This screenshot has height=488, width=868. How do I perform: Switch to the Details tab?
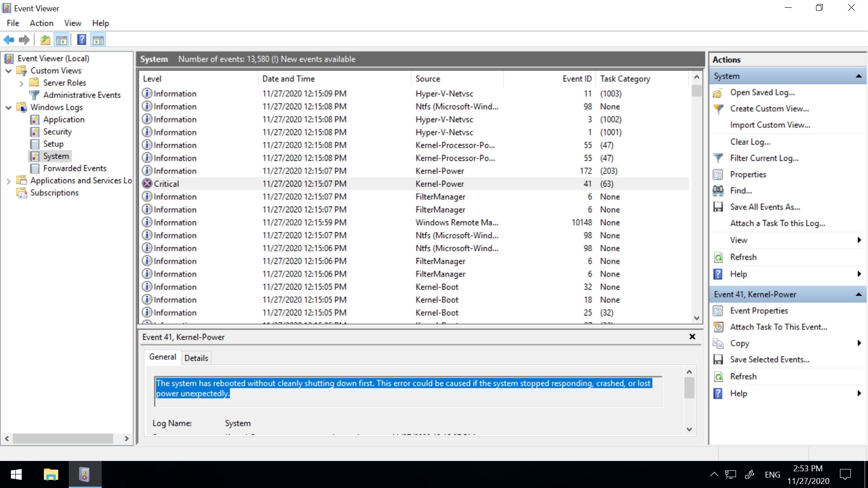click(x=196, y=358)
